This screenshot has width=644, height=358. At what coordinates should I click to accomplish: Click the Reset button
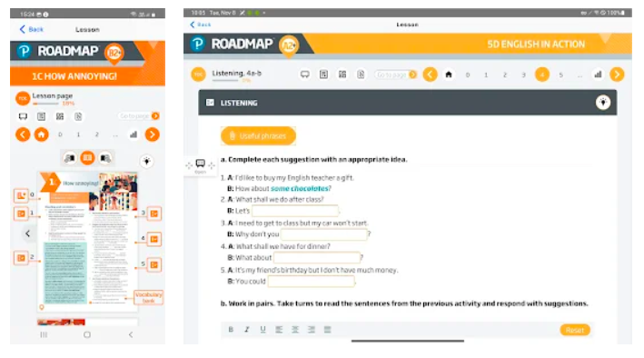click(575, 330)
